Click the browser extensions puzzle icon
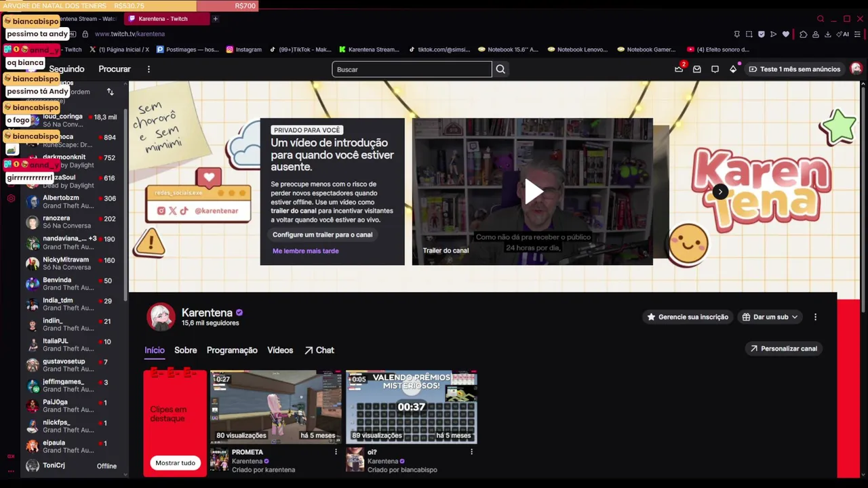 pyautogui.click(x=804, y=34)
